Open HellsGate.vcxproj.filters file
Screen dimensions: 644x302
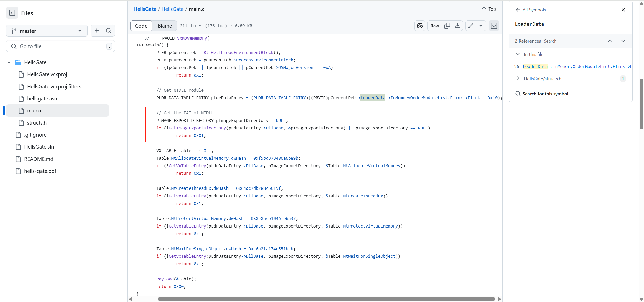tap(54, 87)
